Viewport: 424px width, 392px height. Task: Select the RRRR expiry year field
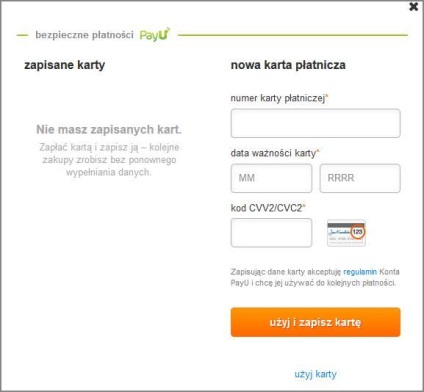tap(360, 178)
